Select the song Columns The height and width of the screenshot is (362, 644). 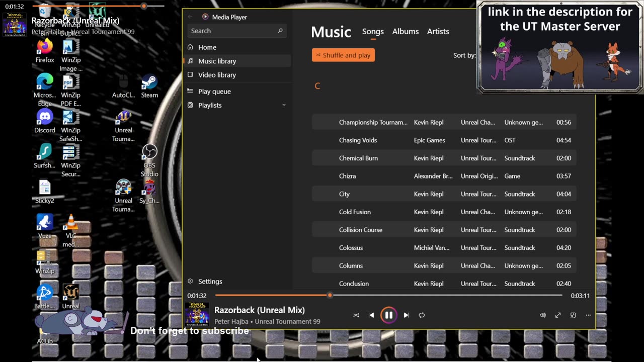(x=444, y=266)
